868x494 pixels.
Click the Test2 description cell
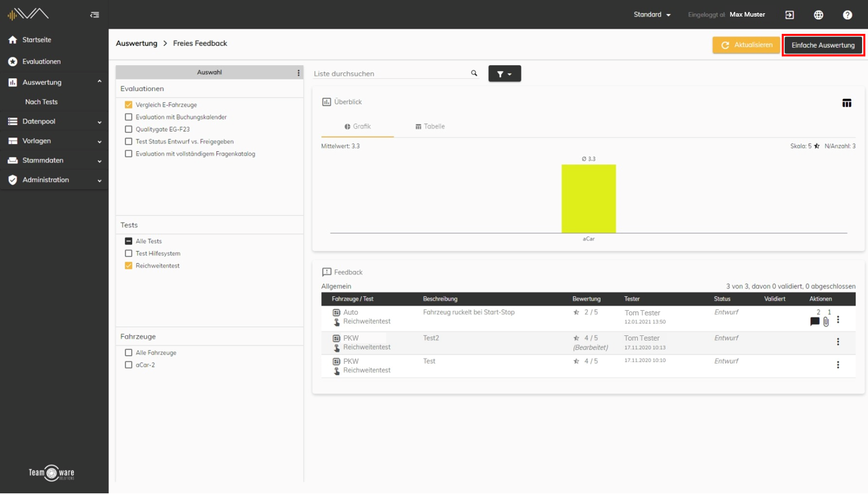tap(431, 338)
